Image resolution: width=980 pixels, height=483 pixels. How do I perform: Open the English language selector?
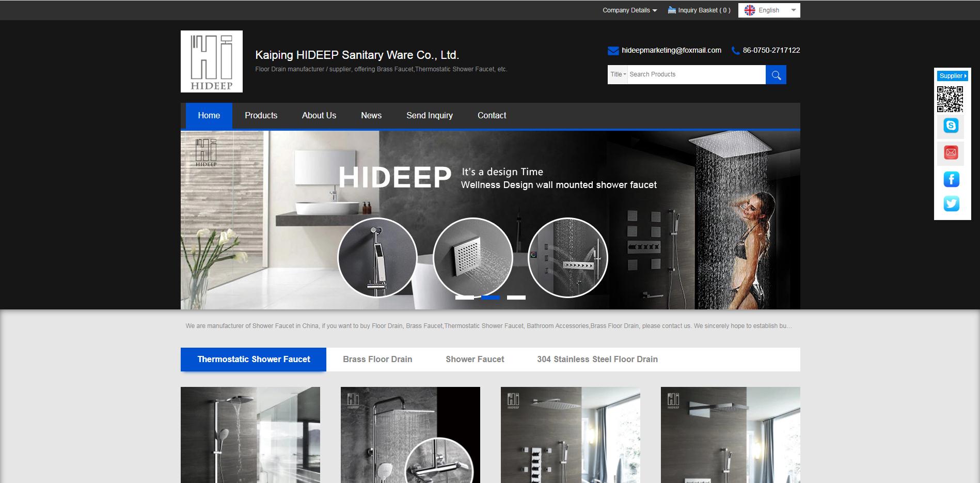coord(769,10)
